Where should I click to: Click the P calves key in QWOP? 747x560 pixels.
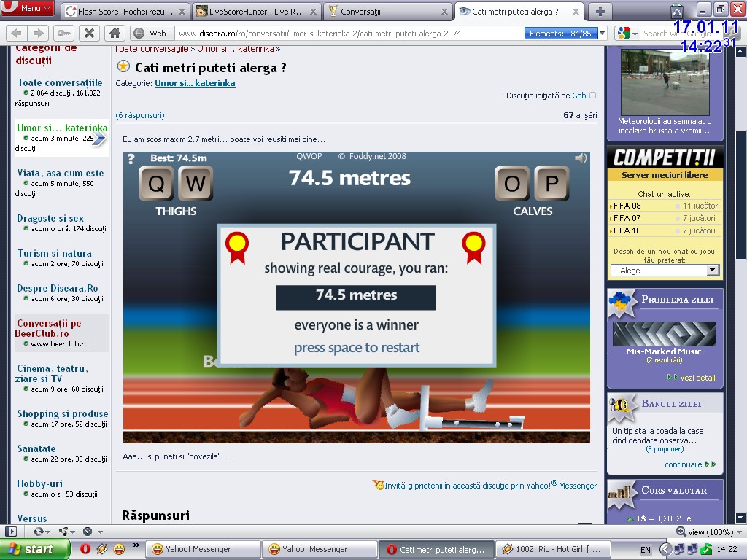(551, 183)
